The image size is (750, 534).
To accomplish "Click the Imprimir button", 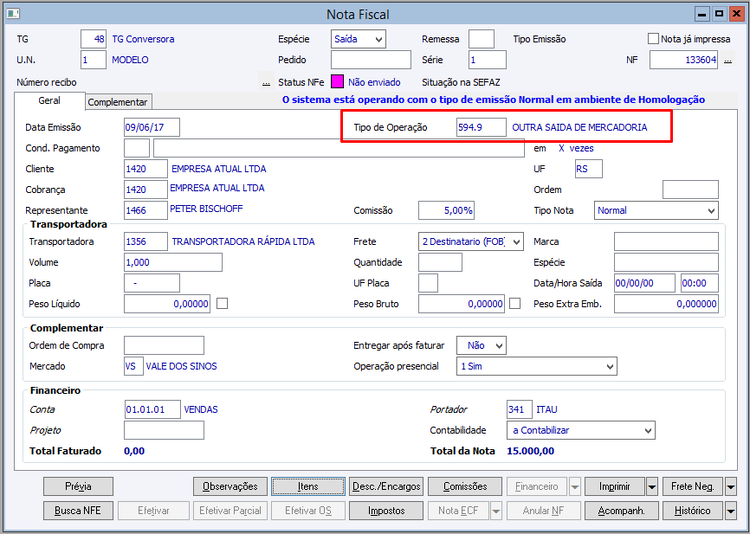I will (x=615, y=487).
